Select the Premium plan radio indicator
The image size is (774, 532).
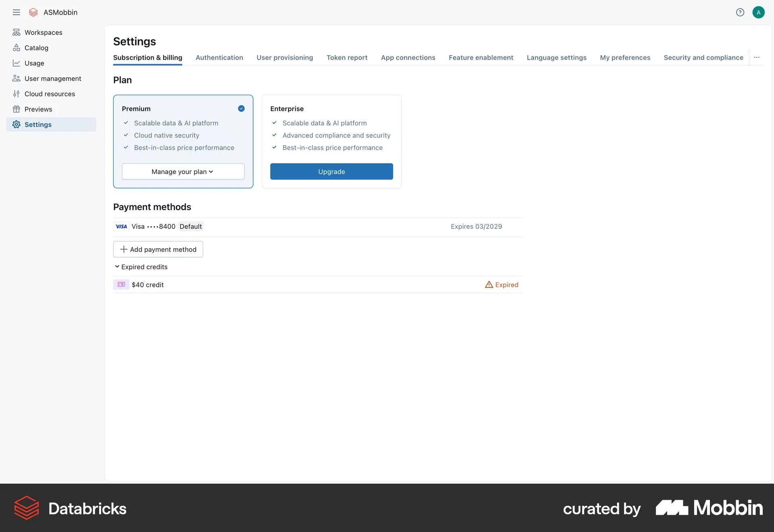(241, 108)
